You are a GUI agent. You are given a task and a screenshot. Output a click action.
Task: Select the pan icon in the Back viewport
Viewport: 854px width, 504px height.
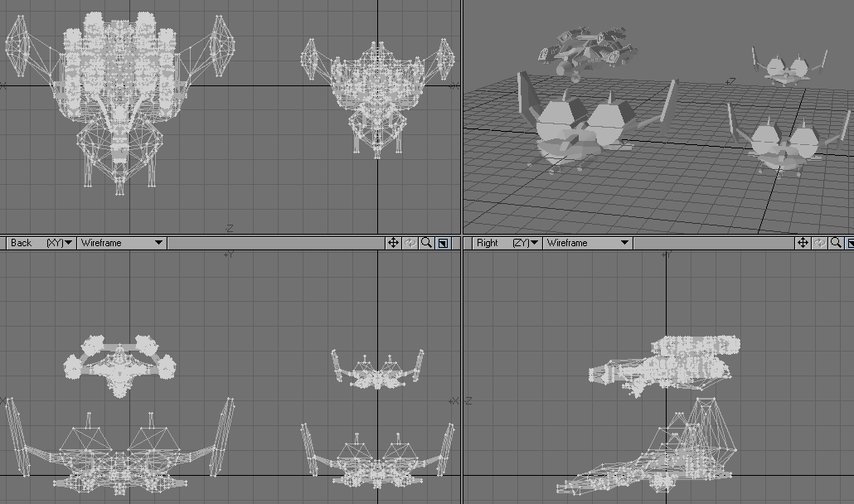[x=393, y=243]
